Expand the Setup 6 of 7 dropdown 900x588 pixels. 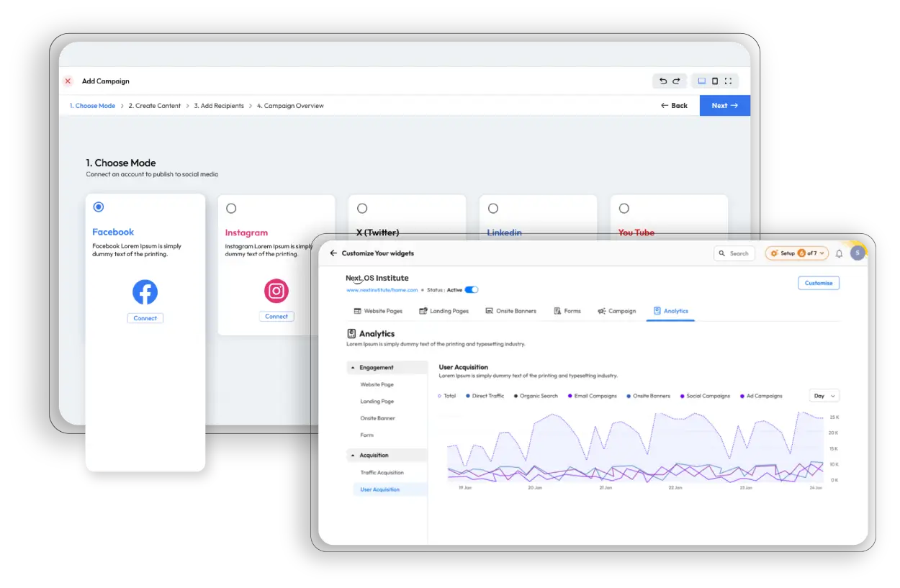(796, 253)
